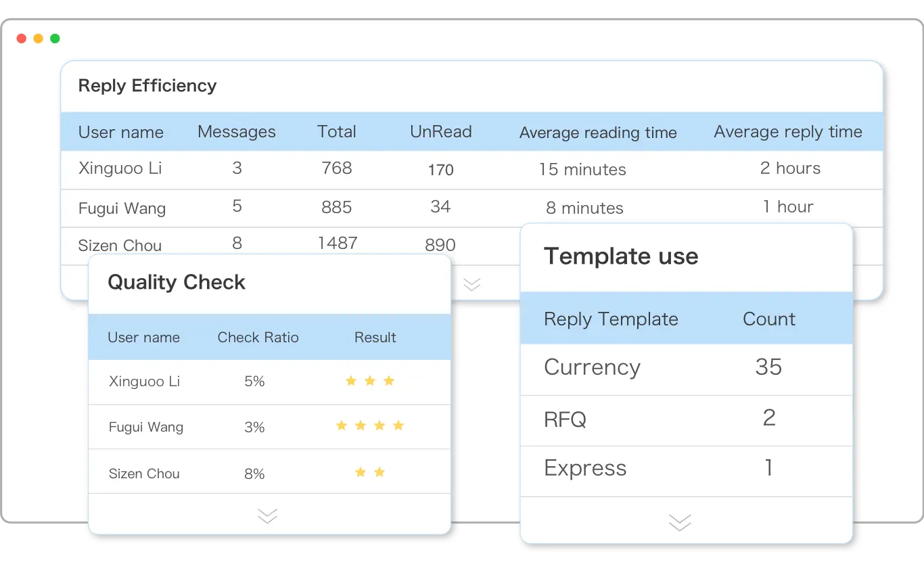Click the Messages column header

[x=236, y=132]
